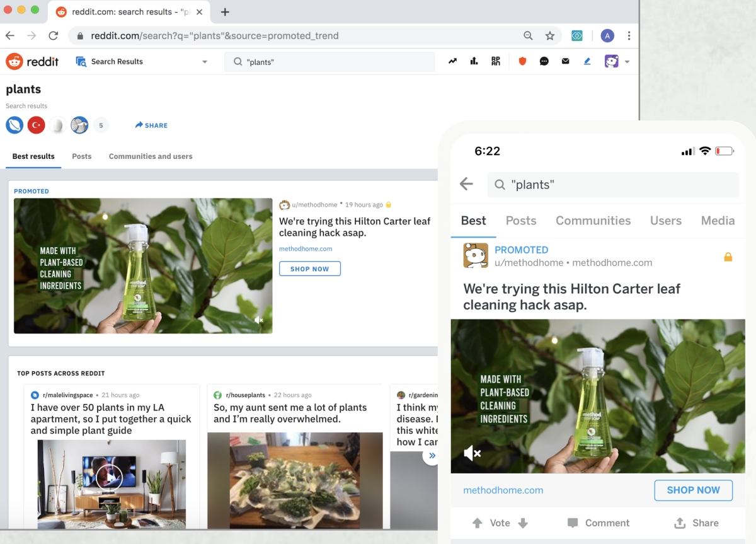Unmute the mobile promoted video
The image size is (756, 544).
(x=472, y=453)
